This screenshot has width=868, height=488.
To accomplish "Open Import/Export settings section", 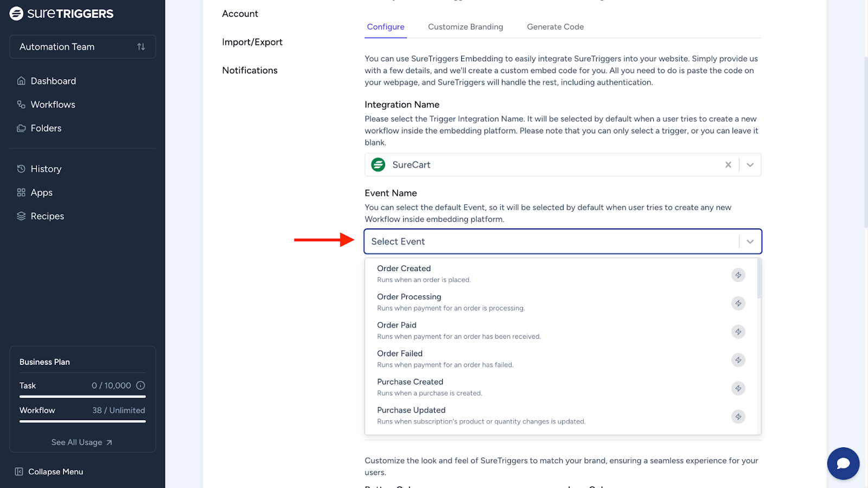I will pos(252,42).
